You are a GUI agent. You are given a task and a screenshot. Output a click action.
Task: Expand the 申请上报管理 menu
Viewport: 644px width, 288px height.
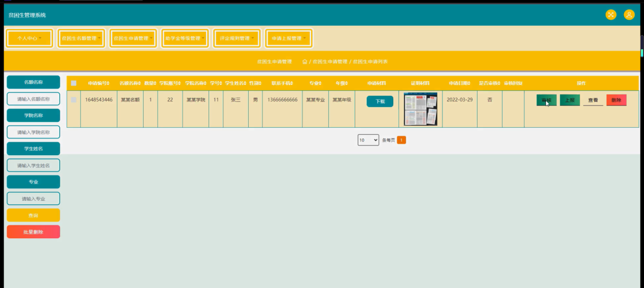tap(289, 38)
